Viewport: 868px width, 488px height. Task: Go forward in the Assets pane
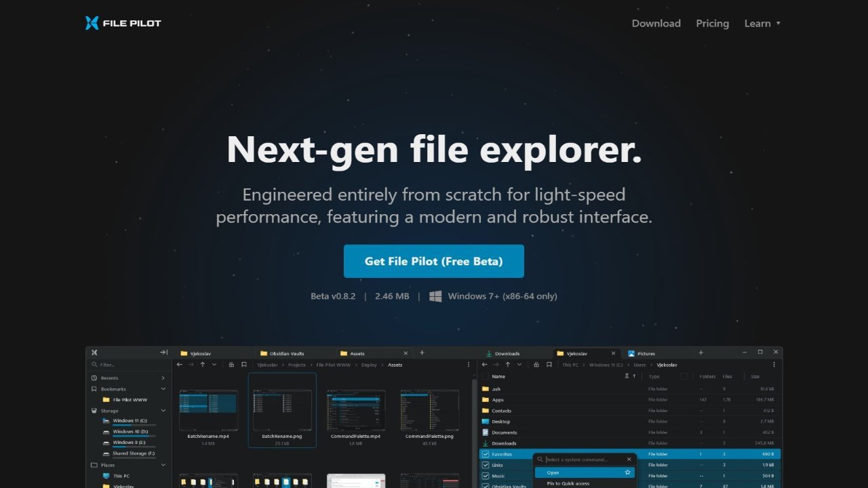pyautogui.click(x=191, y=365)
